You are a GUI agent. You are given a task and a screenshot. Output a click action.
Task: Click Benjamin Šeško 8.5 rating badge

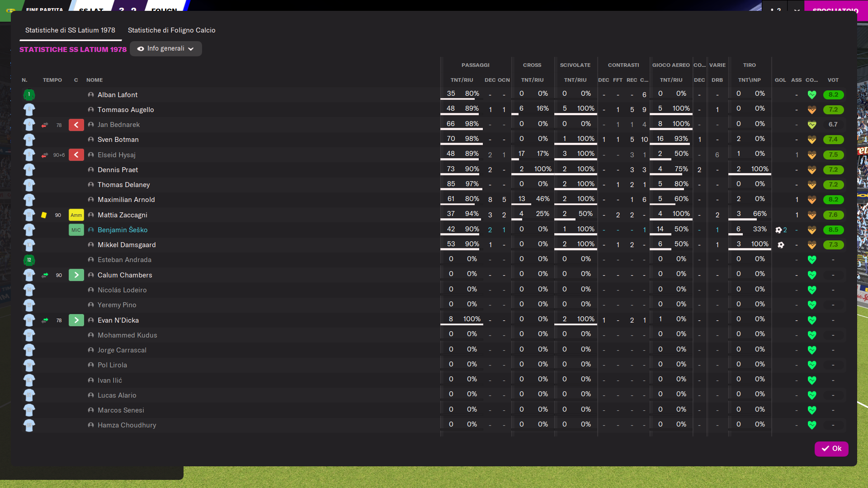click(x=833, y=230)
